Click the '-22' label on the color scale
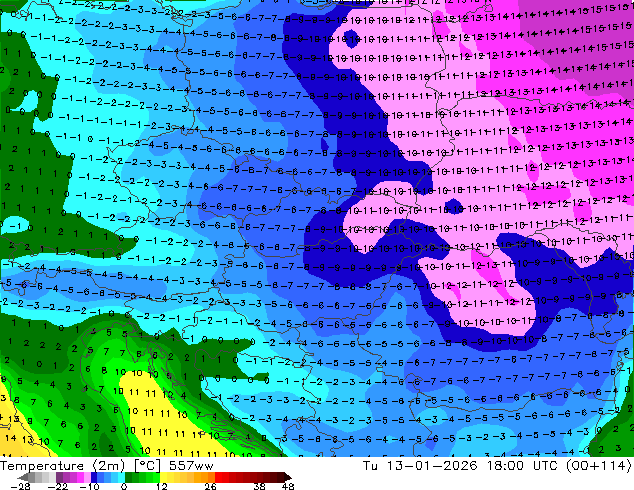The width and height of the screenshot is (634, 490). 58,486
